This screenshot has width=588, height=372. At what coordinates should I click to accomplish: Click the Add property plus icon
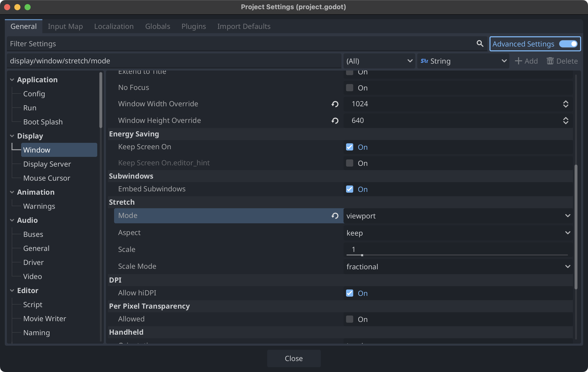518,61
